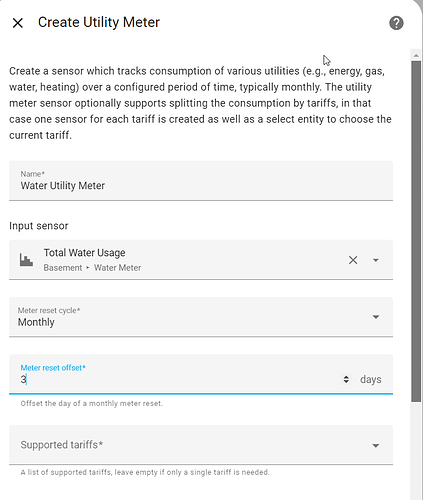
Task: Click the Create Utility Meter title
Action: pyautogui.click(x=99, y=23)
